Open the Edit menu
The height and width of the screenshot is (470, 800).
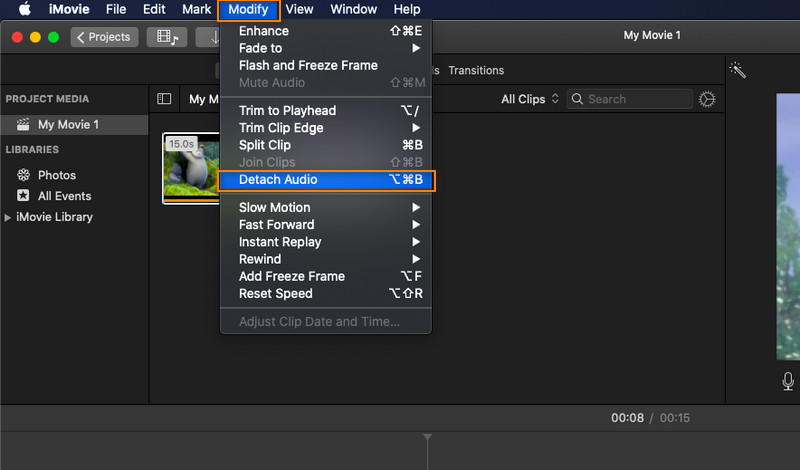[154, 9]
